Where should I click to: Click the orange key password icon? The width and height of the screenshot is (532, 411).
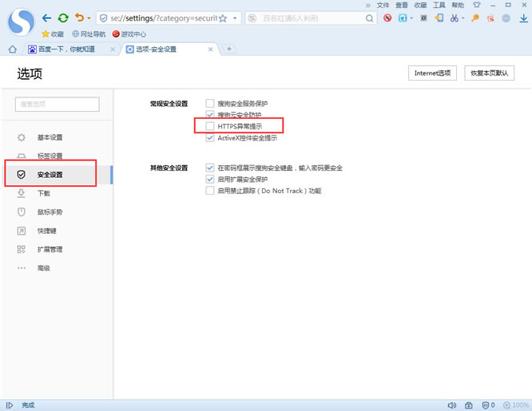click(475, 18)
